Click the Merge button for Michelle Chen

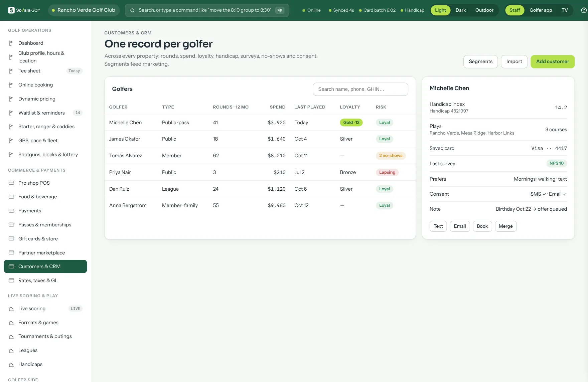point(506,226)
